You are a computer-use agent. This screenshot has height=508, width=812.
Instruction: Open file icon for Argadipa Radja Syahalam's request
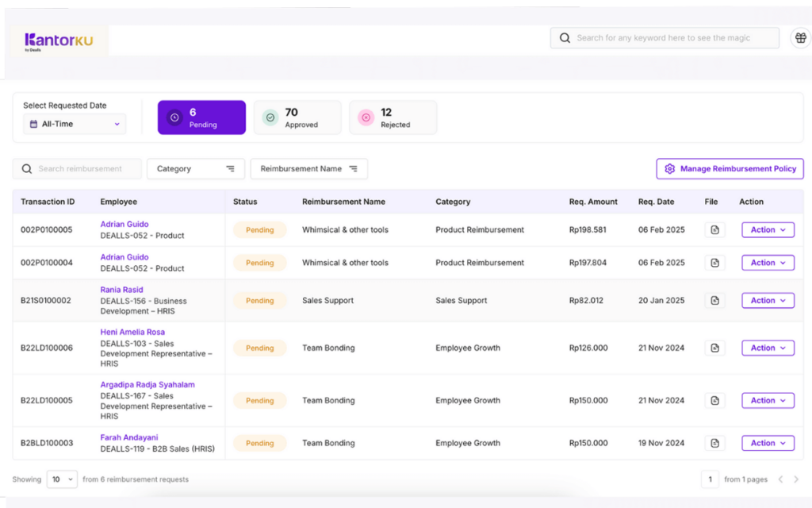coord(714,401)
